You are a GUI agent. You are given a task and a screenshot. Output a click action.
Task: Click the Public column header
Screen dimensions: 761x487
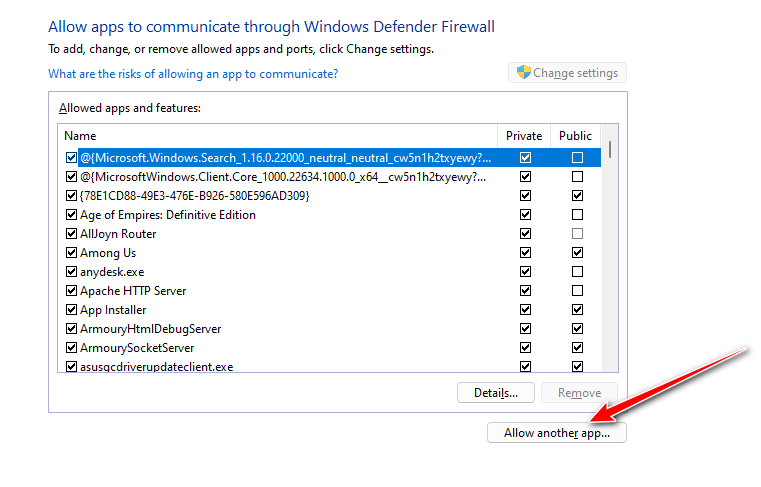click(x=575, y=136)
